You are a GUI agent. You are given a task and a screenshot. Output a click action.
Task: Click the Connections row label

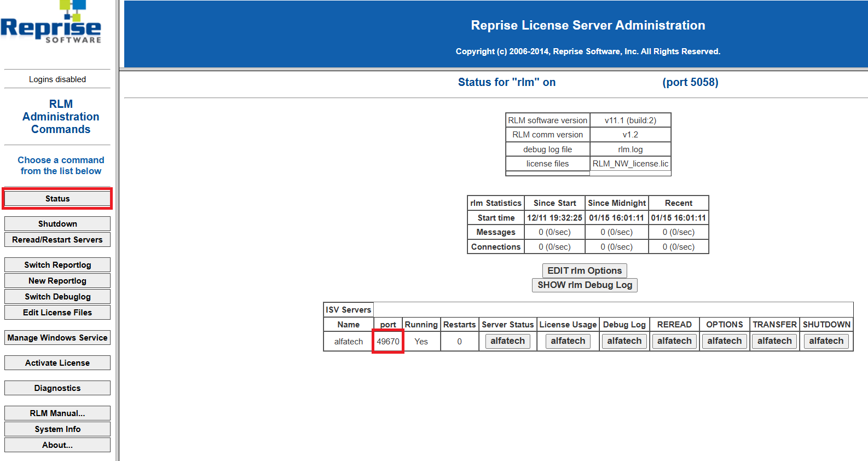click(x=496, y=247)
